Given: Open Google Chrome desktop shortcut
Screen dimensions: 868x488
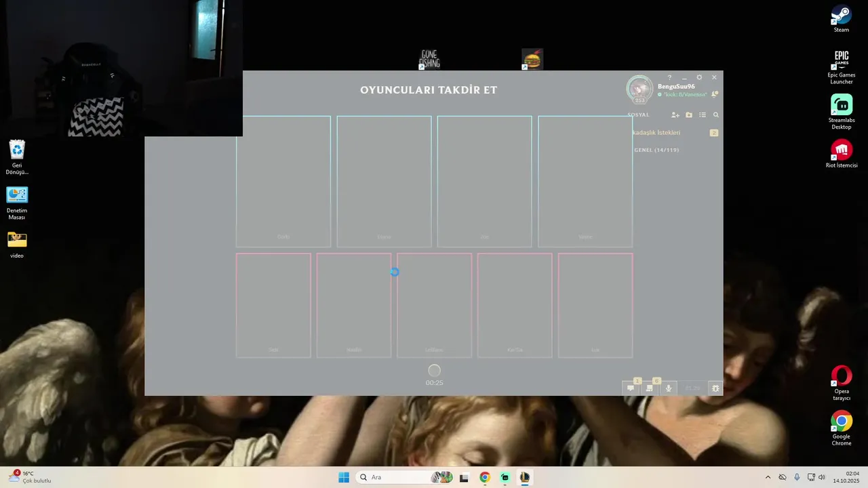Looking at the screenshot, I should coord(842,428).
